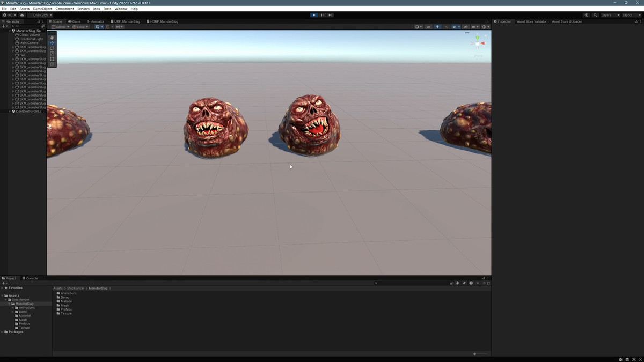Viewport: 644px width, 362px height.
Task: Click the Pause button
Action: tap(322, 15)
